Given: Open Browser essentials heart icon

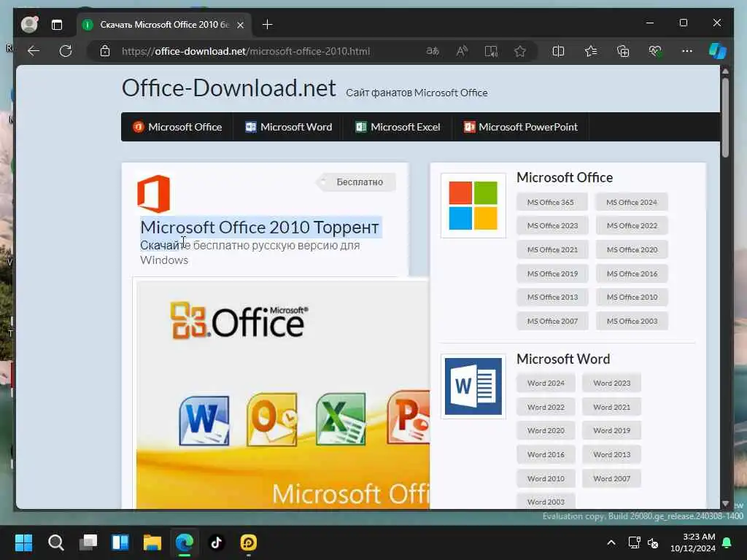Looking at the screenshot, I should click(x=655, y=51).
